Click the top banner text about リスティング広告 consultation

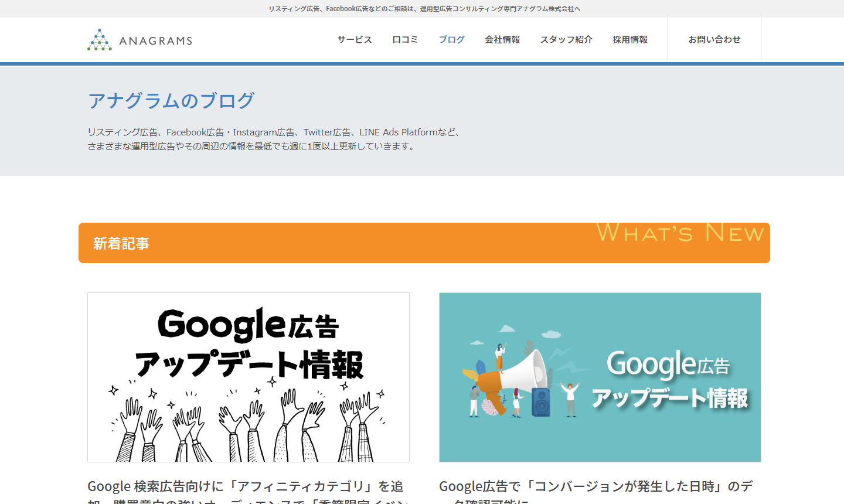pos(424,9)
